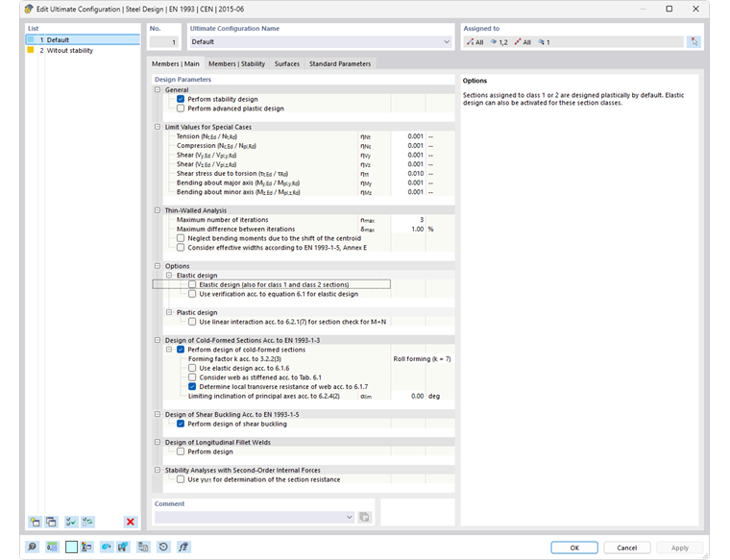Open the Standard Parameters tab
The image size is (730, 560).
[340, 63]
